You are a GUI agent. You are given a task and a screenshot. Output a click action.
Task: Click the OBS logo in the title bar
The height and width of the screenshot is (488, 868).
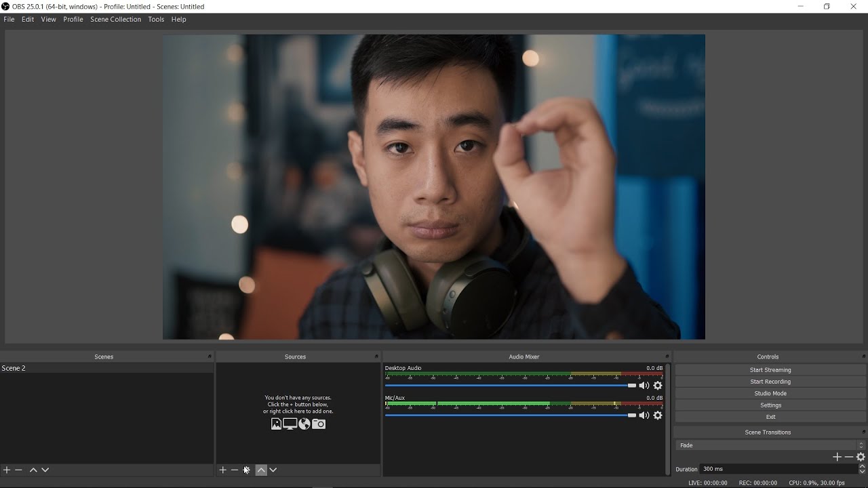[5, 6]
